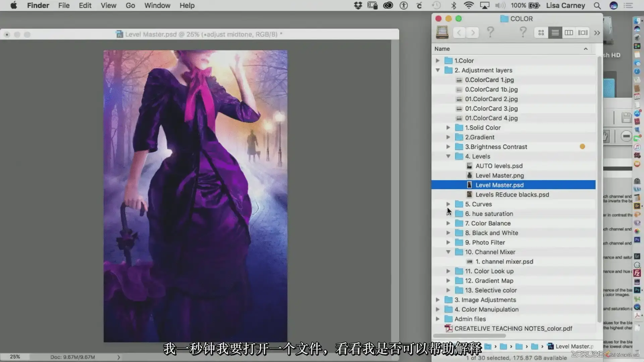The height and width of the screenshot is (362, 644).
Task: Open the Go menu
Action: click(x=130, y=5)
